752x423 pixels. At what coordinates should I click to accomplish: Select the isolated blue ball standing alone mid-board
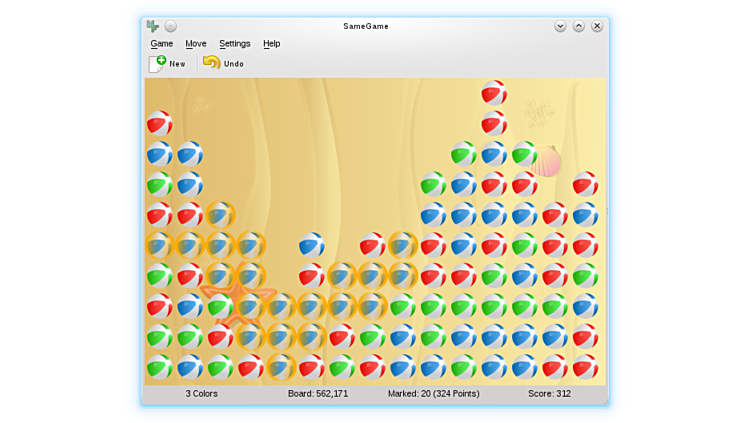pyautogui.click(x=312, y=245)
